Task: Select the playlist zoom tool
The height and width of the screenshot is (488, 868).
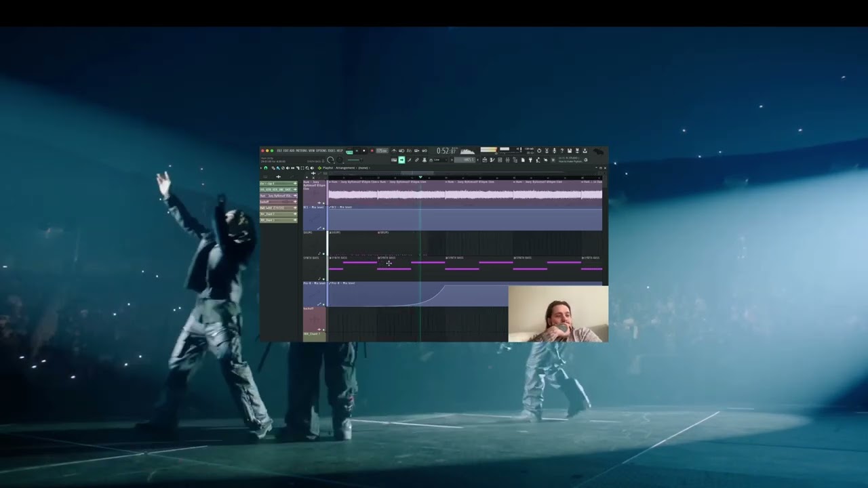Action: click(307, 168)
